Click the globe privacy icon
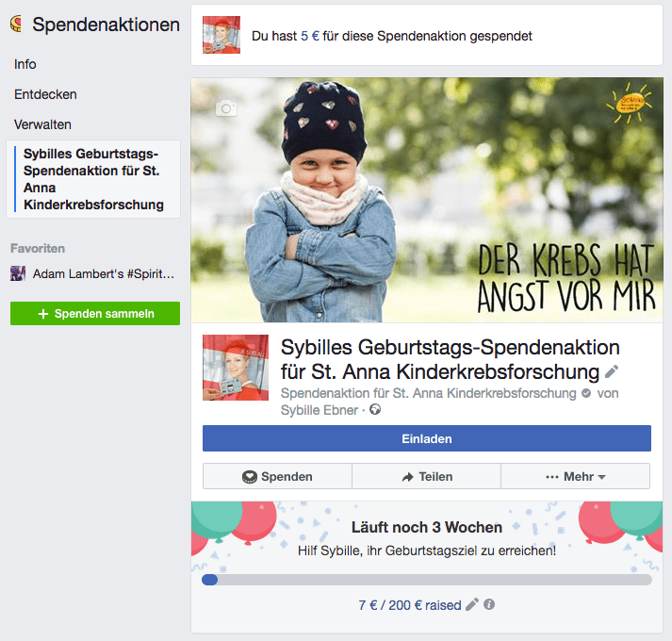This screenshot has height=641, width=672. pos(375,410)
